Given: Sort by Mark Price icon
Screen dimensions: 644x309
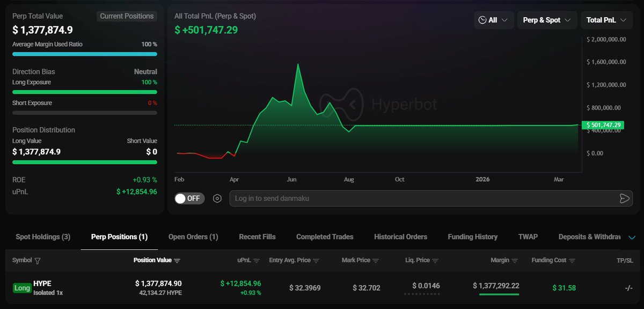Looking at the screenshot, I should [376, 261].
